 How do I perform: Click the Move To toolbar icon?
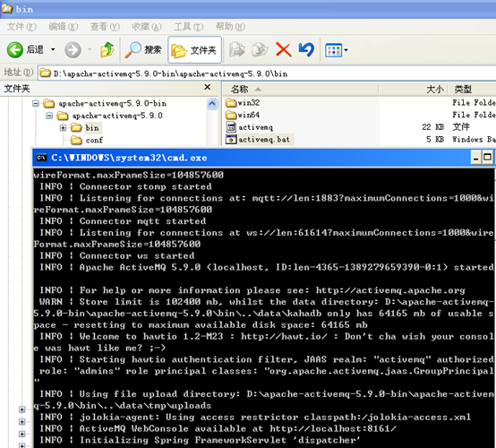click(x=237, y=49)
